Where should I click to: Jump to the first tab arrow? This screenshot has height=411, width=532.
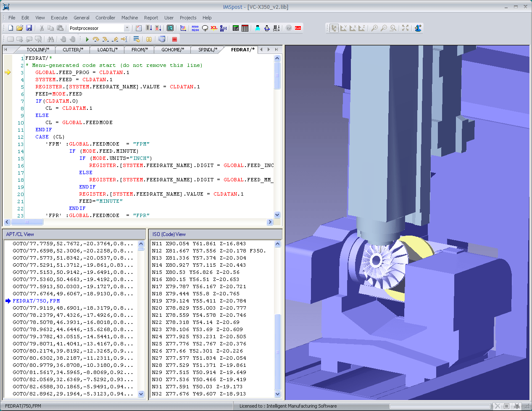[6, 50]
